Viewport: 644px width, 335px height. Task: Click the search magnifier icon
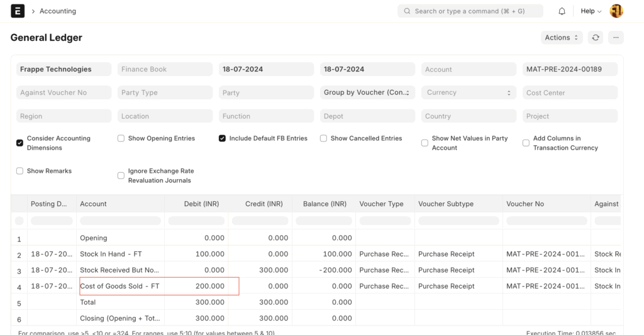click(x=407, y=11)
